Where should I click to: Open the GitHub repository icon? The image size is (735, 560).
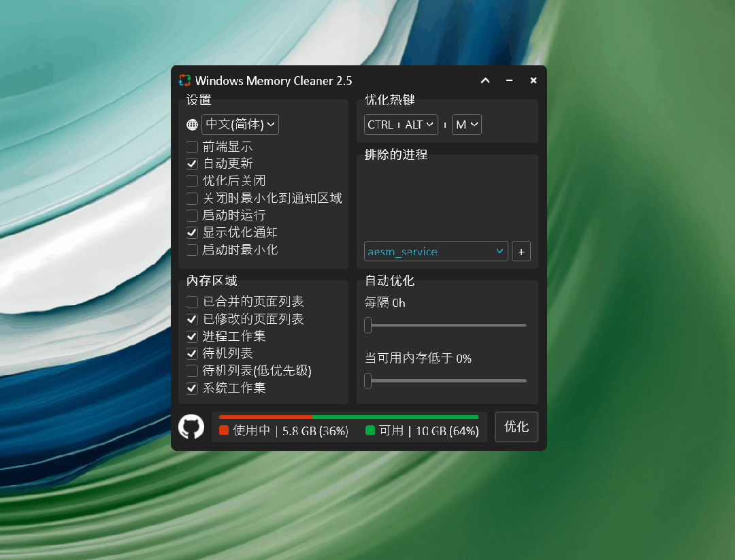(x=191, y=427)
